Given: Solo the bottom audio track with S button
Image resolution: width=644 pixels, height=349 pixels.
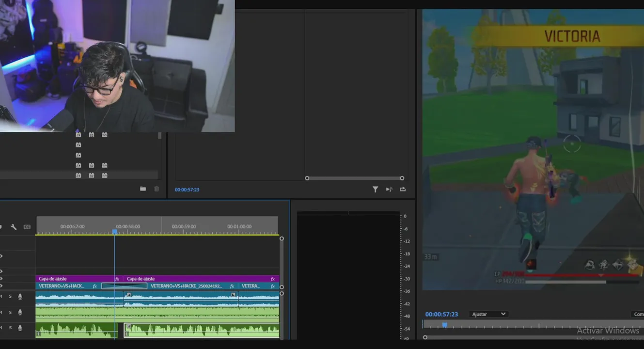Looking at the screenshot, I should point(10,328).
